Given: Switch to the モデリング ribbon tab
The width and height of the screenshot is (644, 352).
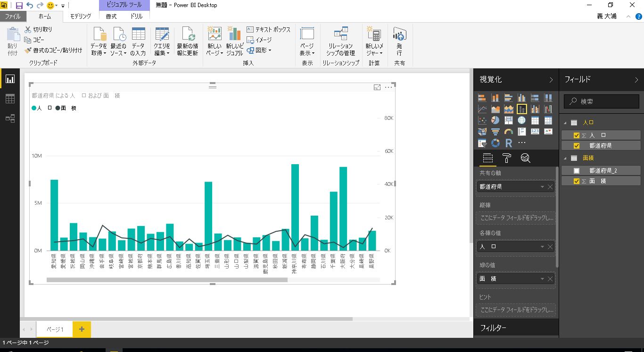Looking at the screenshot, I should pyautogui.click(x=81, y=17).
